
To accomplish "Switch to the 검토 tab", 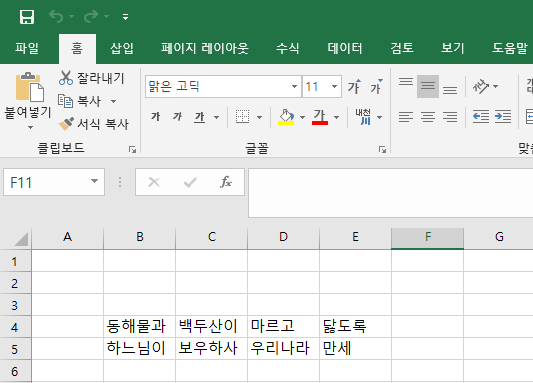I will (402, 48).
